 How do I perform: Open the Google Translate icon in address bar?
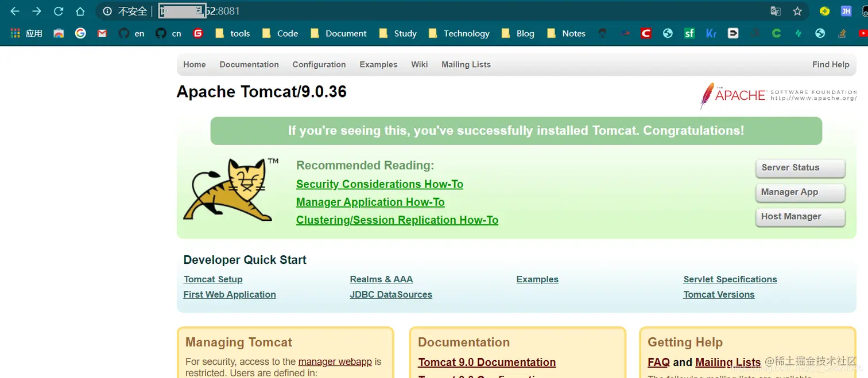(x=776, y=11)
